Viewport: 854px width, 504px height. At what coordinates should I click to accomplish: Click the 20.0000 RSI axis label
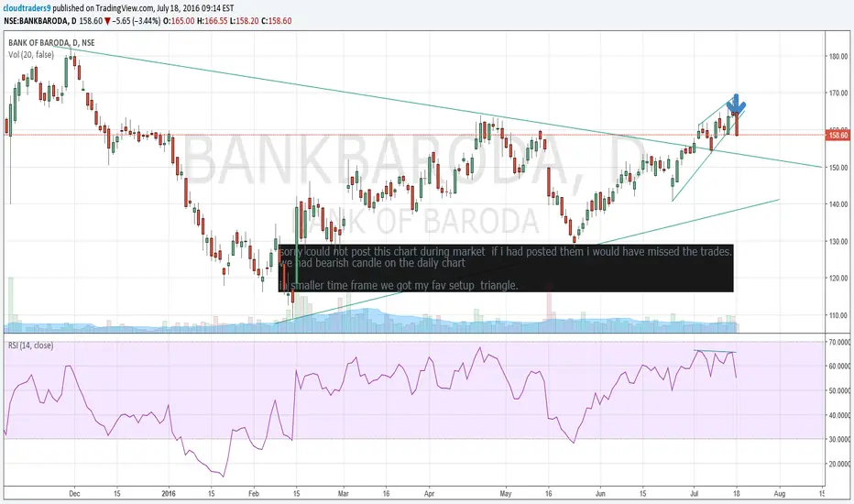coord(839,464)
